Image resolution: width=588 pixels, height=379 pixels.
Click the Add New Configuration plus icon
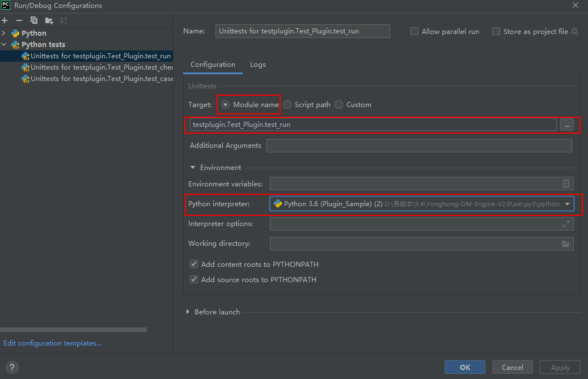pos(5,20)
